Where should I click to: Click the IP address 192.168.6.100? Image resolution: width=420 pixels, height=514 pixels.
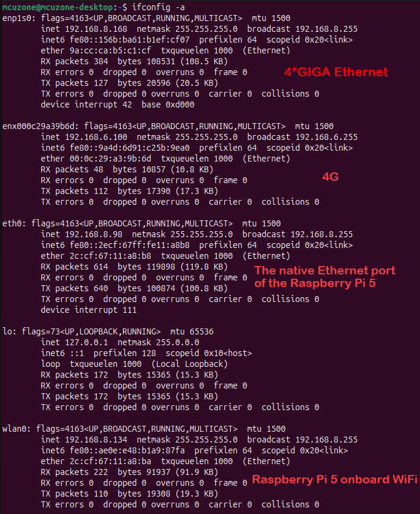[96, 137]
